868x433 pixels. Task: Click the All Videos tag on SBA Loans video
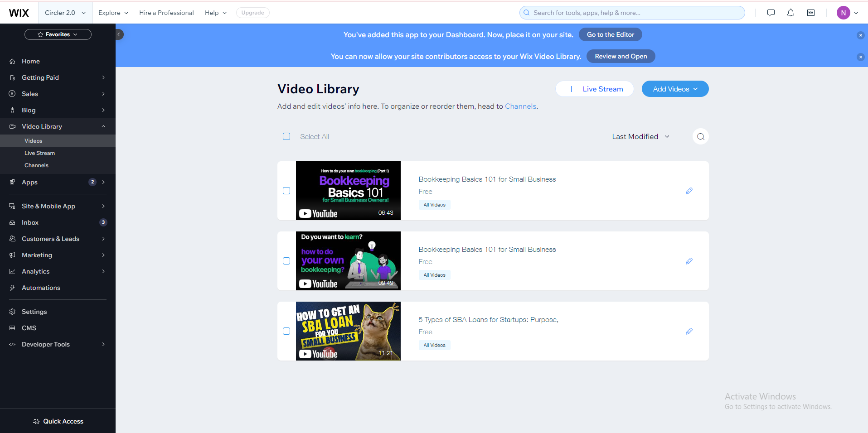click(434, 345)
